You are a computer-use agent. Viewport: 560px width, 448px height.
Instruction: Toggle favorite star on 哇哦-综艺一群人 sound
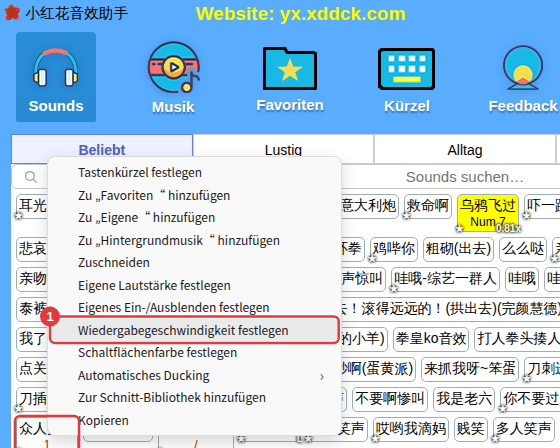tap(394, 289)
